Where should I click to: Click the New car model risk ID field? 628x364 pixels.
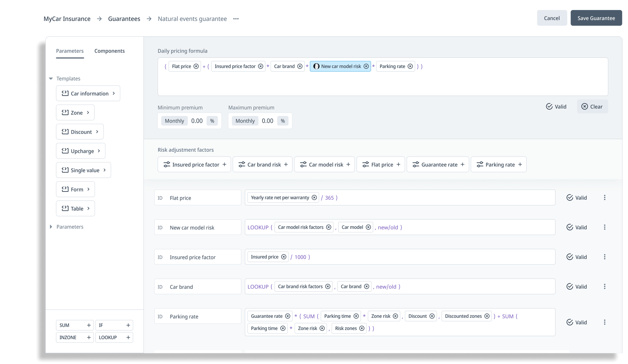pyautogui.click(x=198, y=227)
